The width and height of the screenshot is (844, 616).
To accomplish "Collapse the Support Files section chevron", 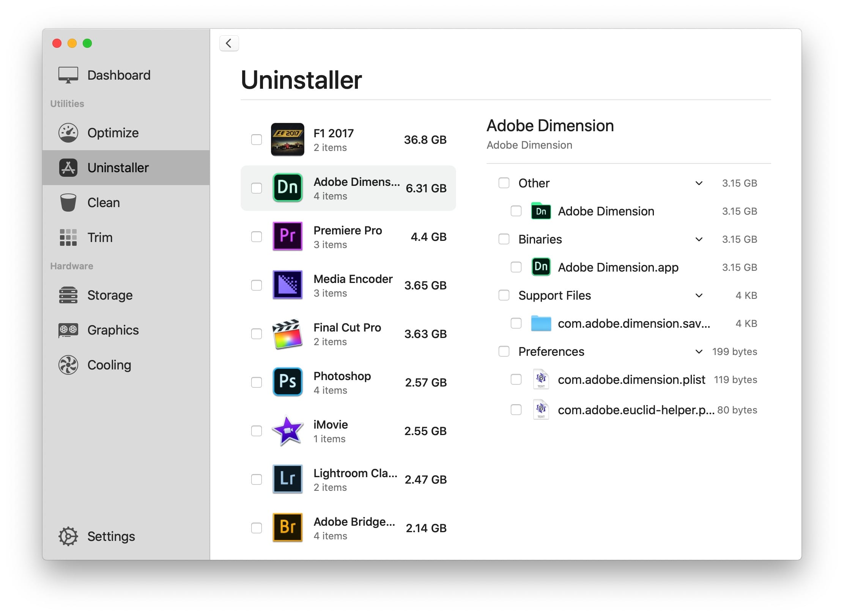I will (x=699, y=295).
